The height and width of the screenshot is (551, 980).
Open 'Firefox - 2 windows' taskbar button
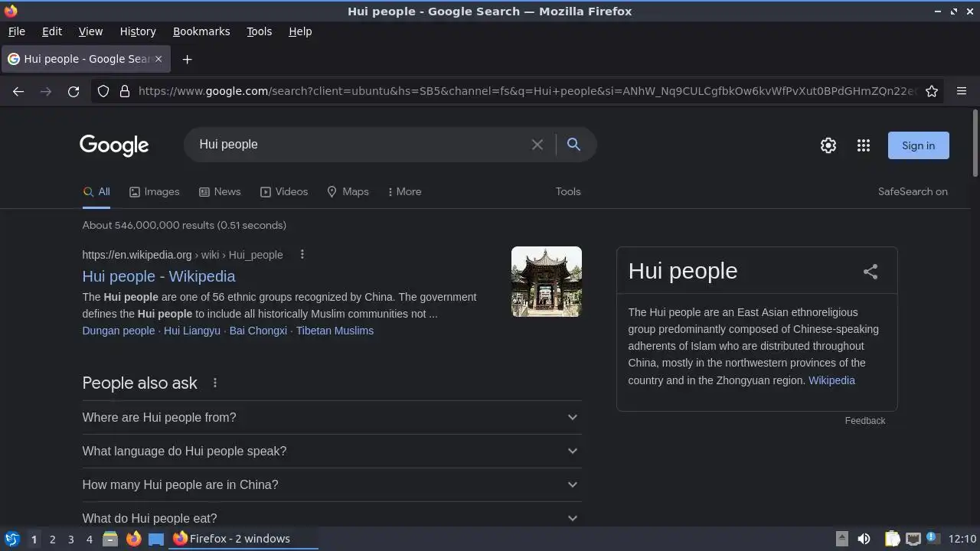243,539
